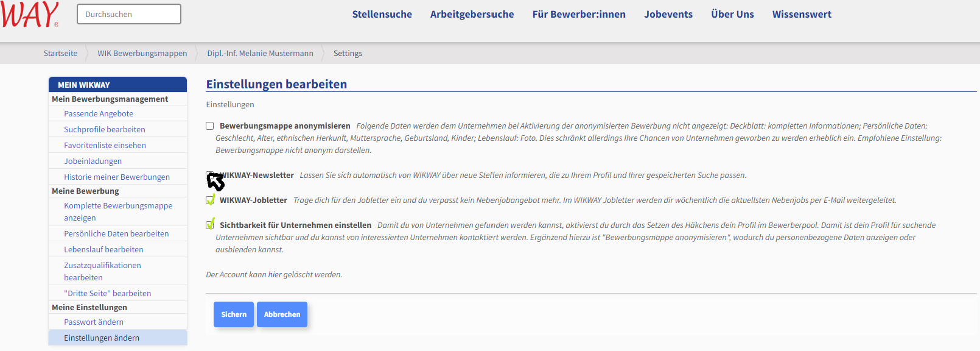Click the 'hier' delete account link
The width and height of the screenshot is (980, 351).
pos(275,275)
